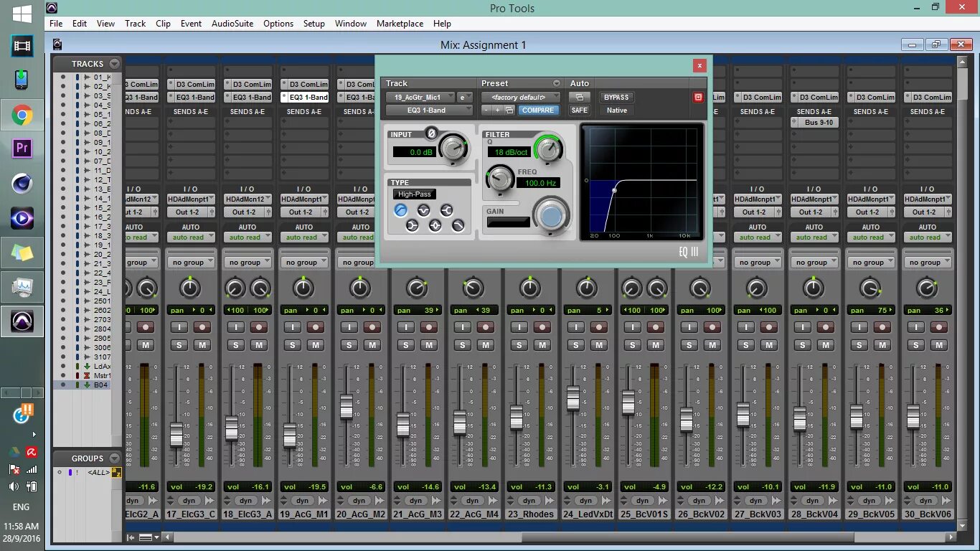Toggle the COMPARE button
The height and width of the screenshot is (551, 980).
tap(538, 110)
